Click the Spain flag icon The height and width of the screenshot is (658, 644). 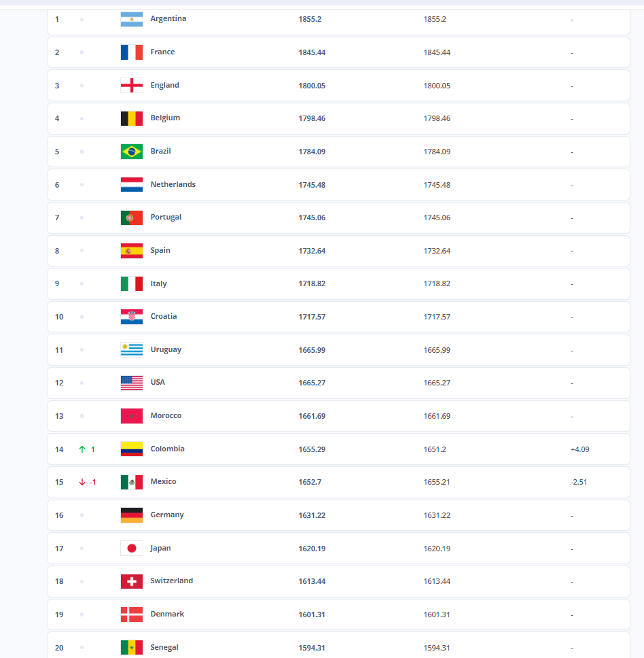coord(131,251)
